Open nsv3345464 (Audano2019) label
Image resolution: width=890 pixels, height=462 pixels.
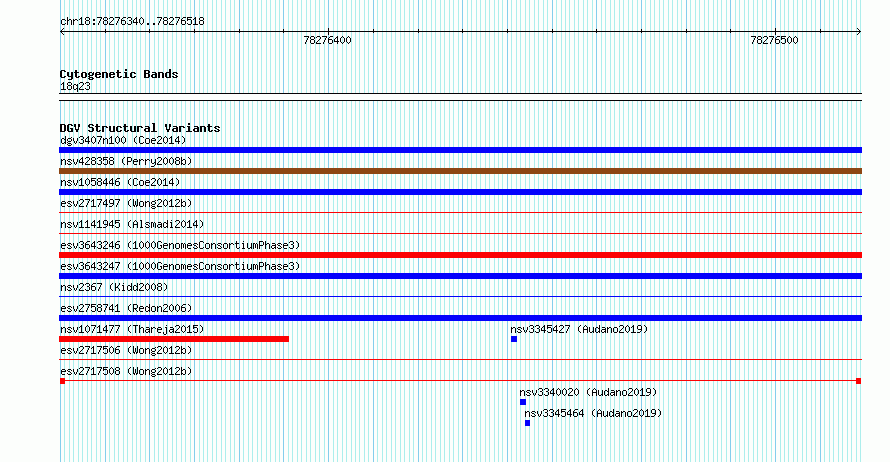[593, 413]
